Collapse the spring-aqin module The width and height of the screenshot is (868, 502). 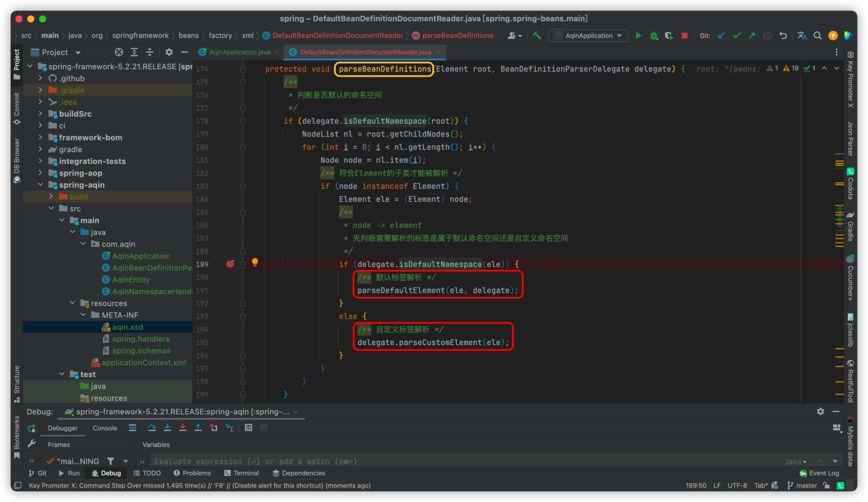(x=40, y=185)
